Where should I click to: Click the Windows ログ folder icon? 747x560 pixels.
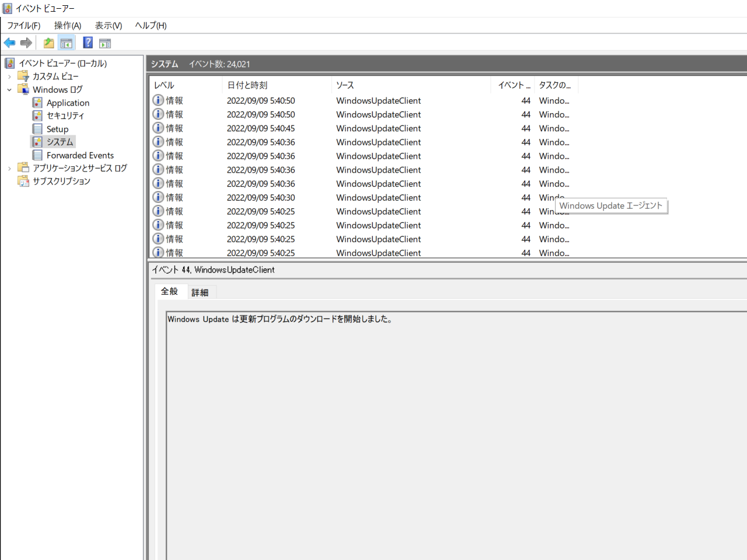click(23, 89)
